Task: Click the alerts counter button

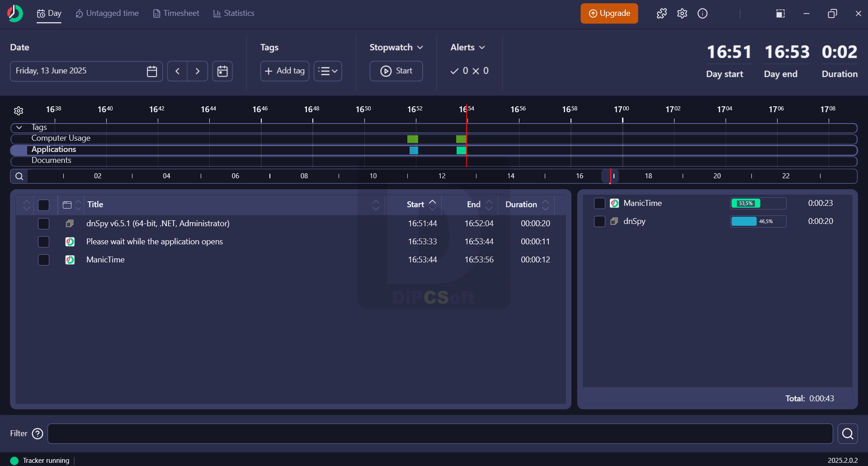Action: coord(469,71)
